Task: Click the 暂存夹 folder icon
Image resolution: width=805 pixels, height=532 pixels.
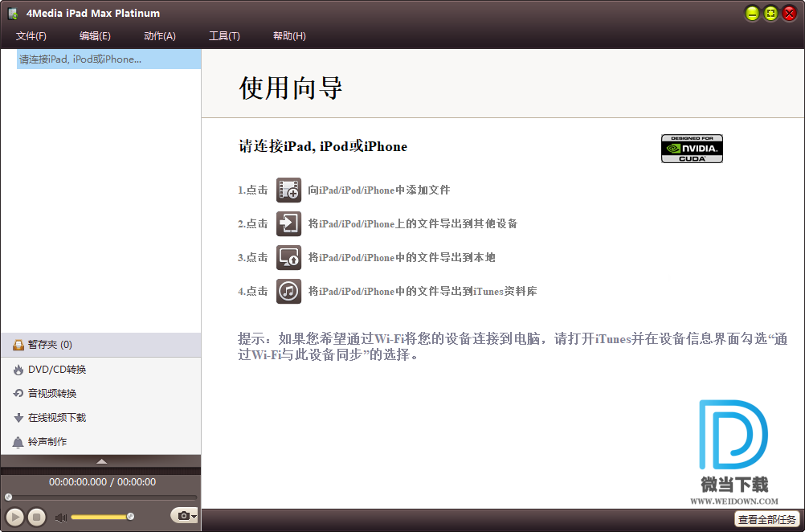Action: tap(18, 345)
